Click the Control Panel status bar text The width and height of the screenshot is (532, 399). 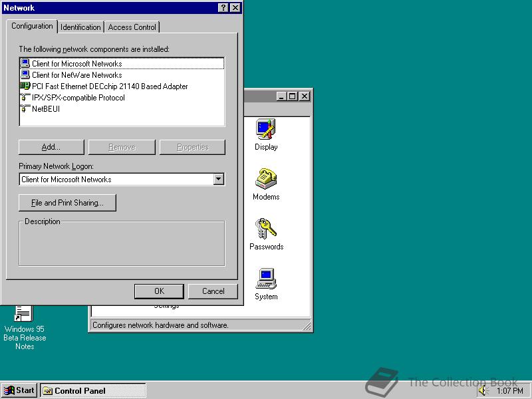point(160,325)
